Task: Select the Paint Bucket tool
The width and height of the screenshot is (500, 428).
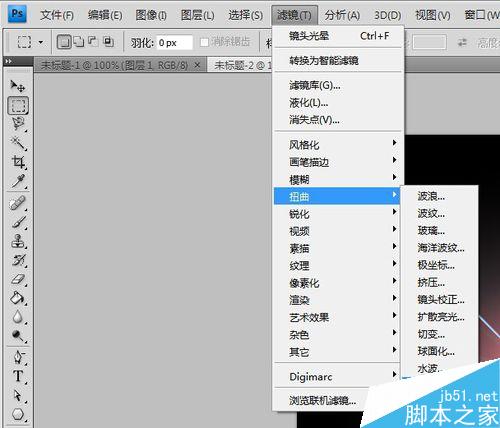Action: [x=18, y=298]
